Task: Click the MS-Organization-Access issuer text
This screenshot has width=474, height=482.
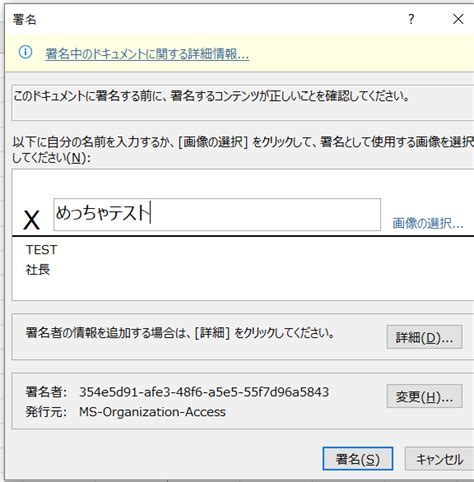Action: coord(152,412)
